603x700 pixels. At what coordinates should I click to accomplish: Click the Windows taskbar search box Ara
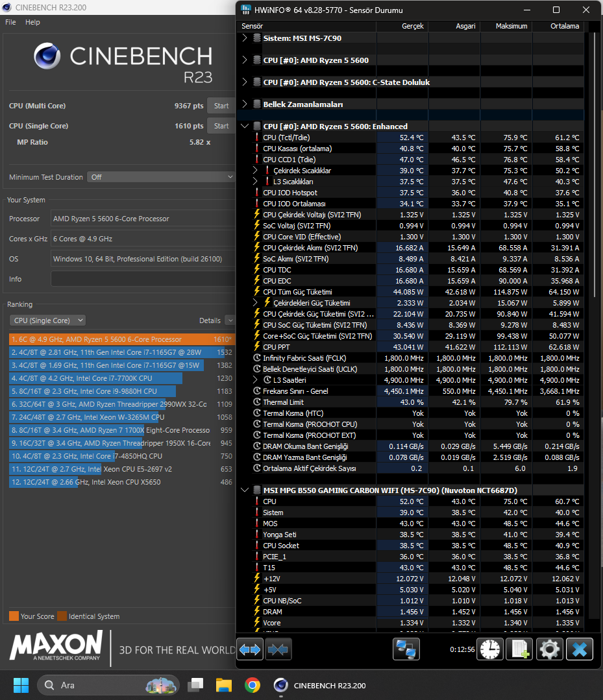coord(108,685)
